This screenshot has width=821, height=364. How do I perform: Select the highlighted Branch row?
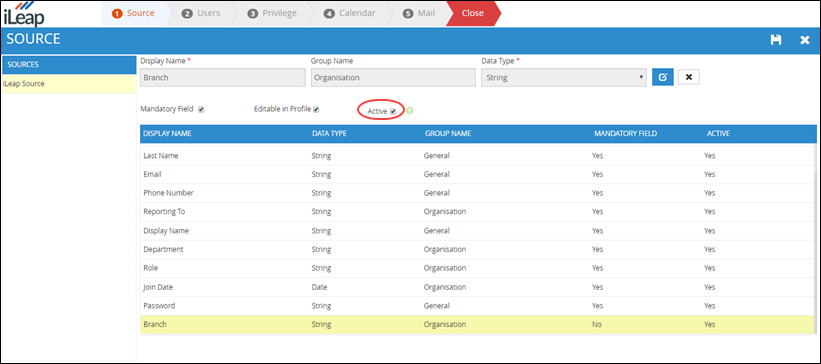point(476,324)
